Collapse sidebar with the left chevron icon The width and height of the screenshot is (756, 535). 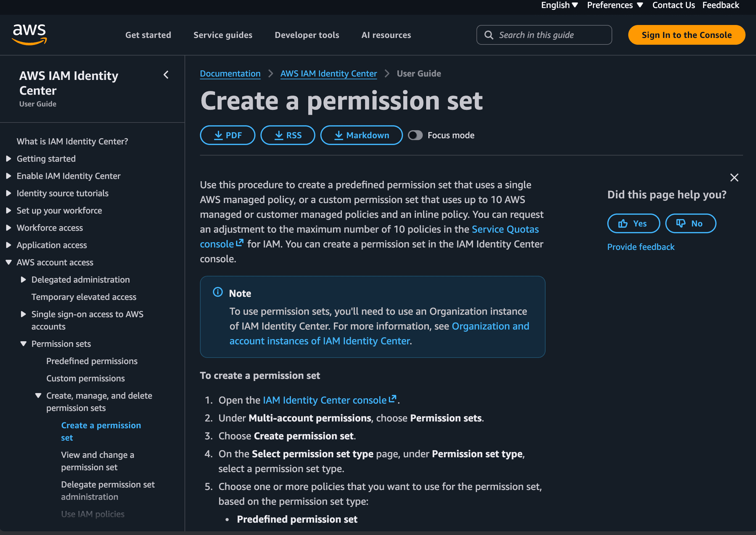click(x=166, y=75)
